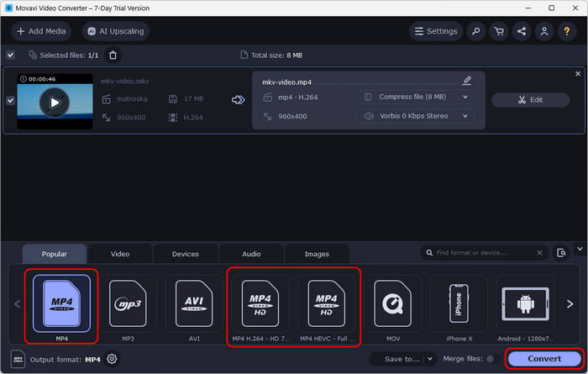Switch to the Popular tab

[x=55, y=254]
